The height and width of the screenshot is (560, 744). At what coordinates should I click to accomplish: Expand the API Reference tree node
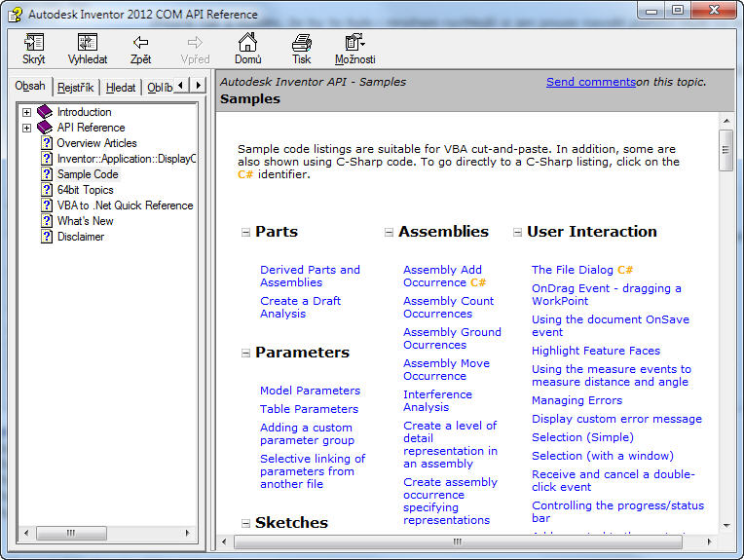coord(27,128)
